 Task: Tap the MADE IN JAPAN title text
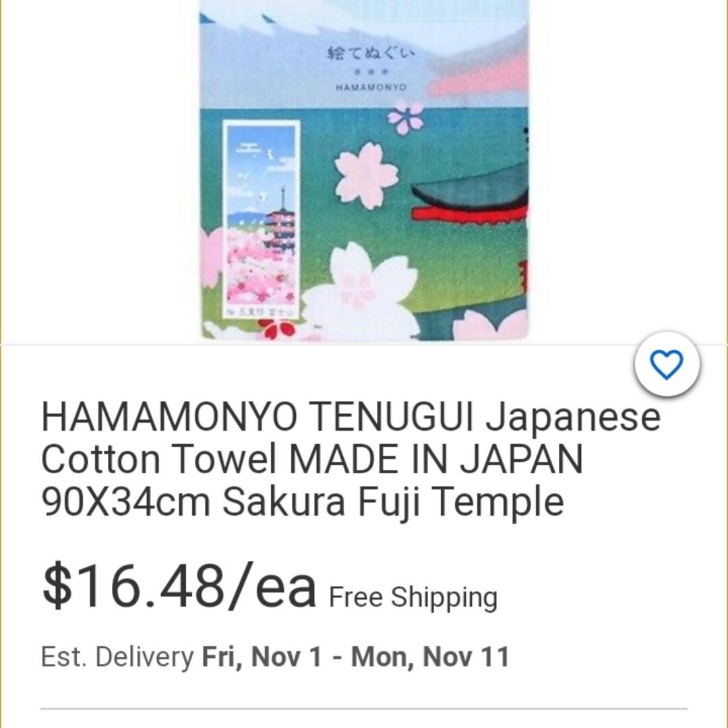click(435, 459)
